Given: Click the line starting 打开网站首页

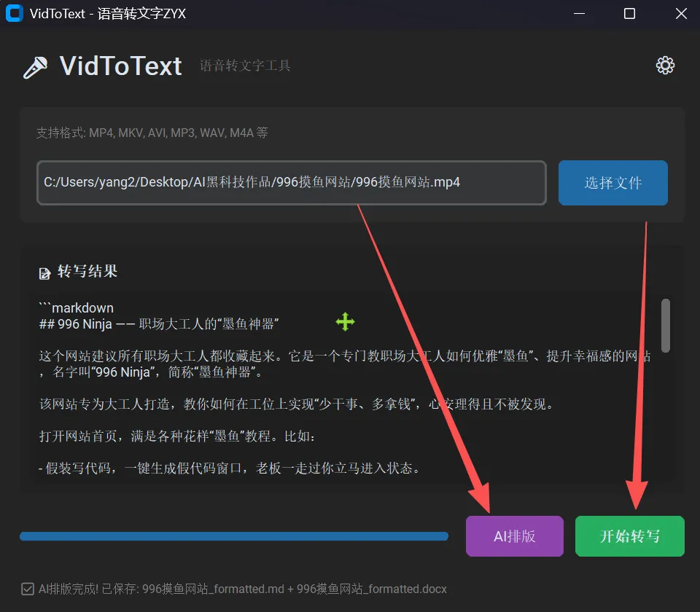Looking at the screenshot, I should pyautogui.click(x=177, y=436).
